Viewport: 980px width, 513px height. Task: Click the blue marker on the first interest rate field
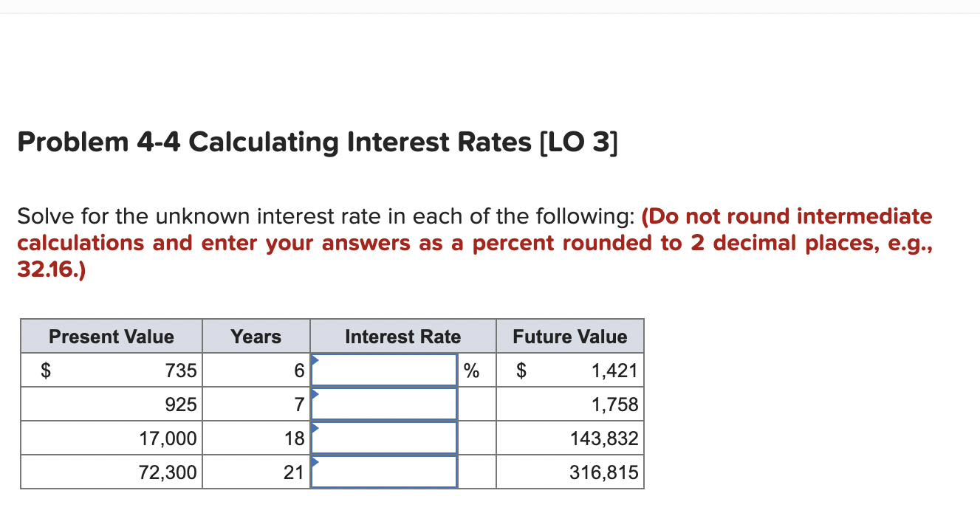(316, 360)
